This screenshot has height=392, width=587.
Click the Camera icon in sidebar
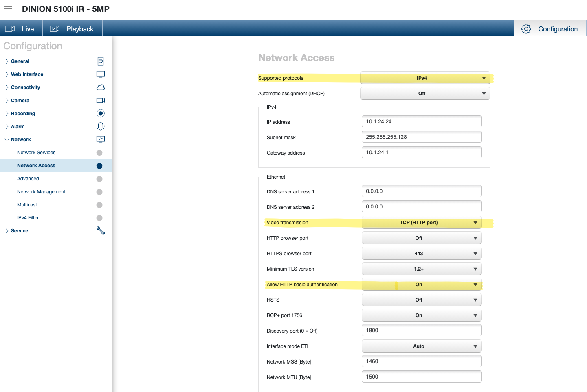click(x=101, y=101)
